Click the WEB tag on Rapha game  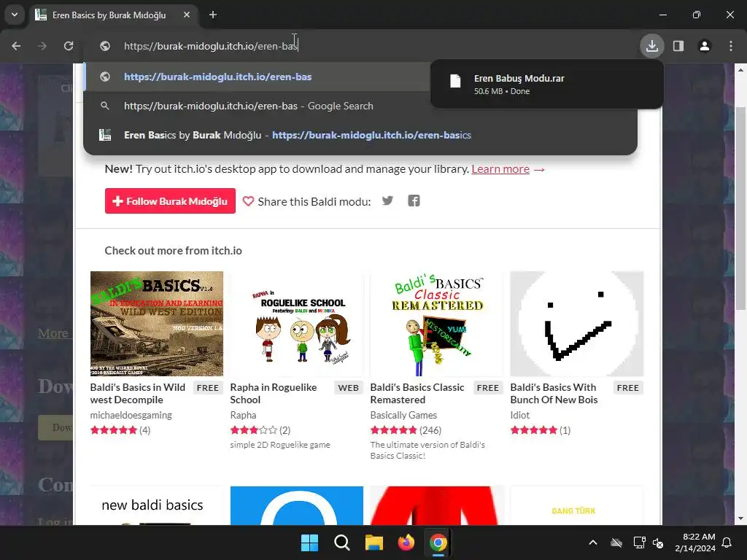pyautogui.click(x=348, y=388)
